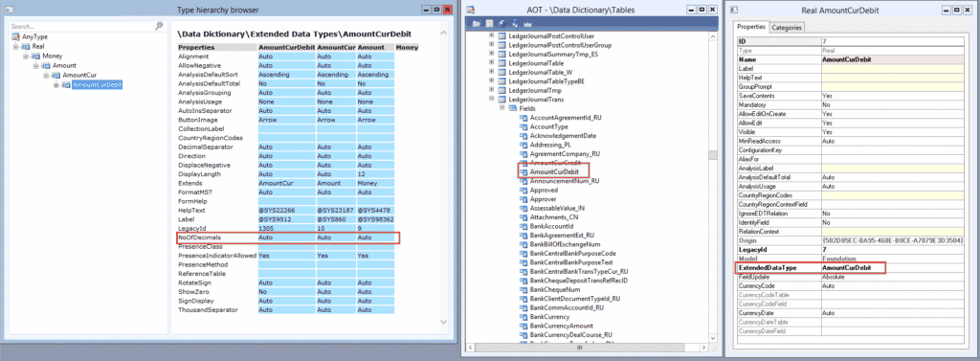
Task: Click the table icon beside LedgerJournalTmp
Action: point(501,90)
